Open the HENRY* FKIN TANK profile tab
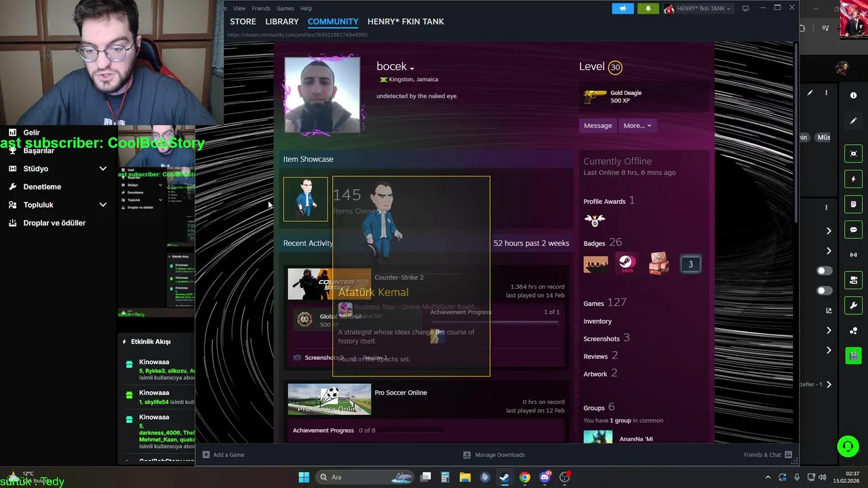This screenshot has height=488, width=868. [x=406, y=22]
